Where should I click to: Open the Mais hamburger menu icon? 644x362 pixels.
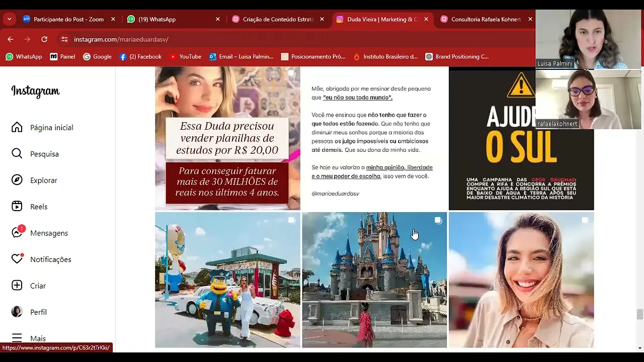point(17,338)
